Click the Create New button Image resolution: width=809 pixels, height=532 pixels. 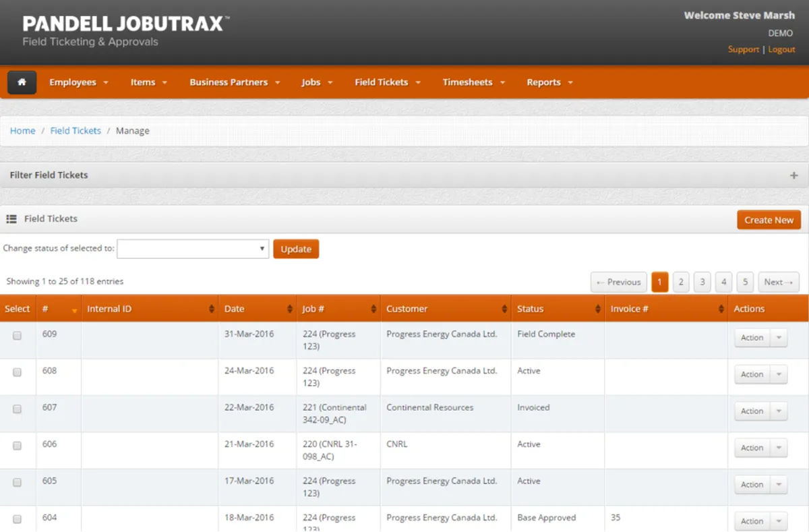769,220
